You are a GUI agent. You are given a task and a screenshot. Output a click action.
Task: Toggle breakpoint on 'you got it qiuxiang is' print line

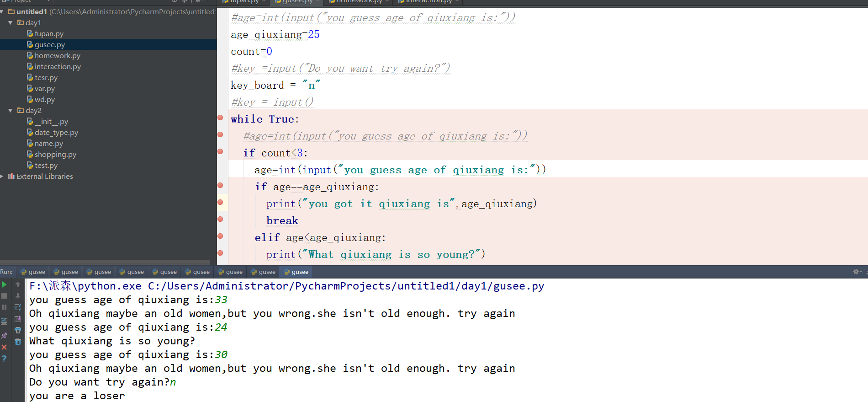(x=220, y=202)
